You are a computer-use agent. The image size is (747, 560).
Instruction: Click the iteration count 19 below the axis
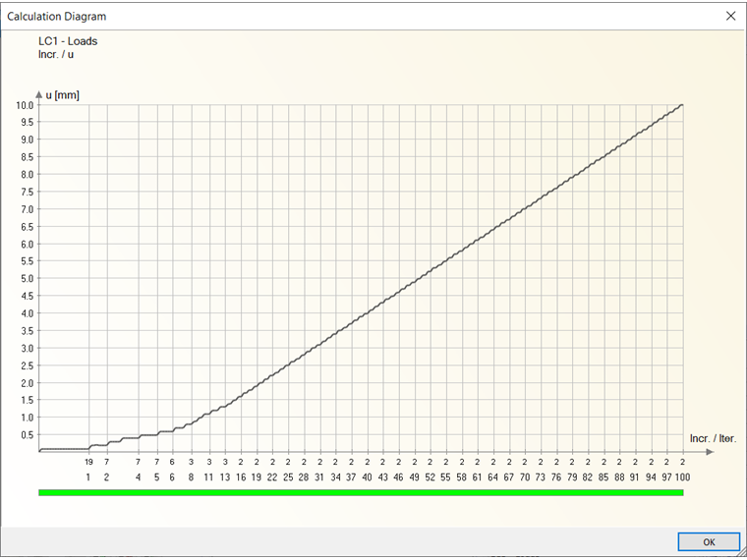click(88, 462)
